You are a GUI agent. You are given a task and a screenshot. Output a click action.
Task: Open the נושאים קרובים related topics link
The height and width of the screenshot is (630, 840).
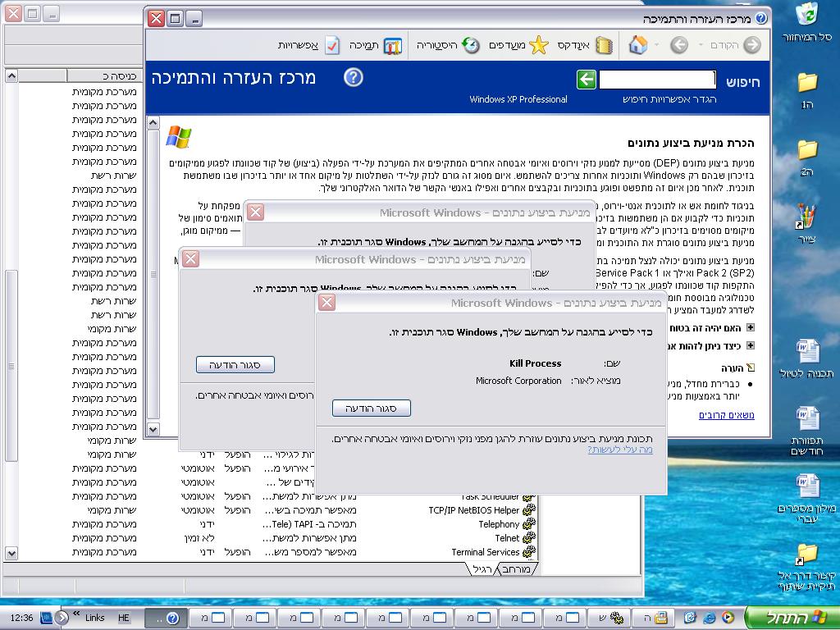pyautogui.click(x=727, y=415)
